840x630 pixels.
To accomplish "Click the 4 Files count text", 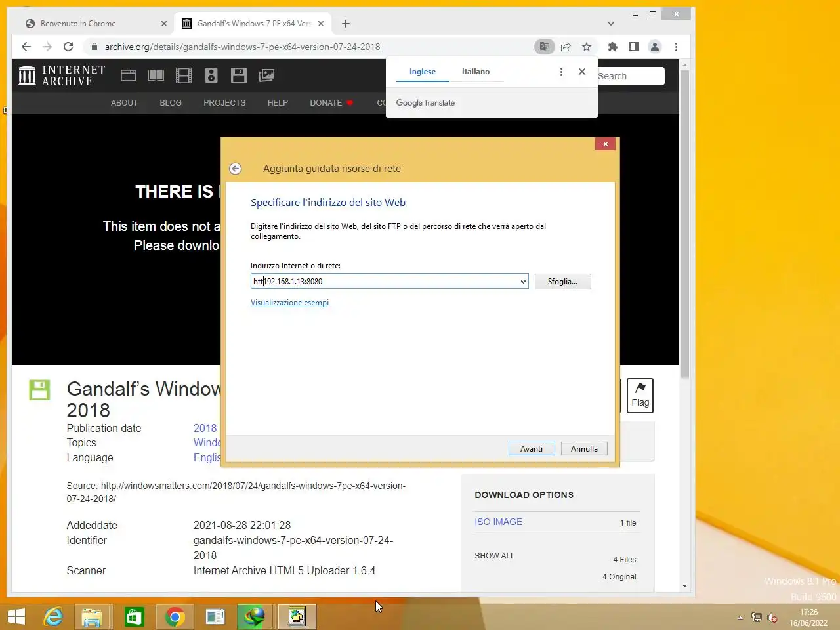I will click(x=625, y=560).
